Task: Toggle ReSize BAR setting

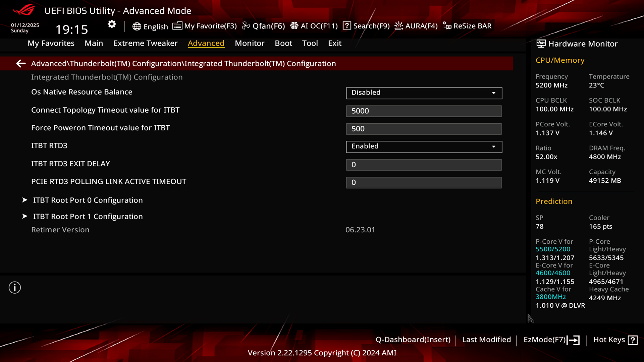Action: click(468, 25)
